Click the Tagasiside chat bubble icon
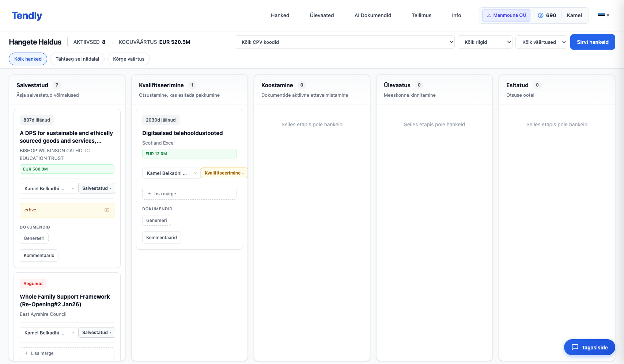 [x=575, y=347]
